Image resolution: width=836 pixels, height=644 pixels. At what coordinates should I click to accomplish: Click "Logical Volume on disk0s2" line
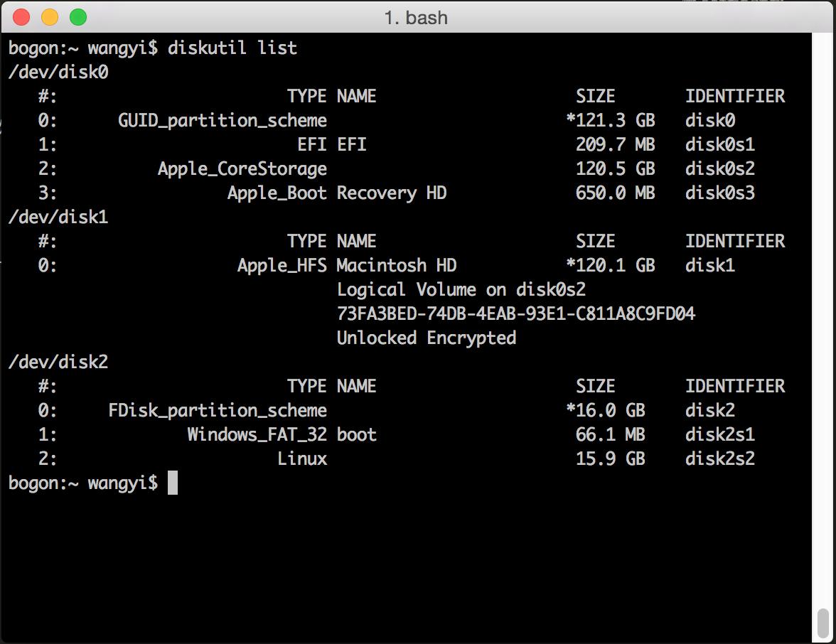[x=462, y=289]
